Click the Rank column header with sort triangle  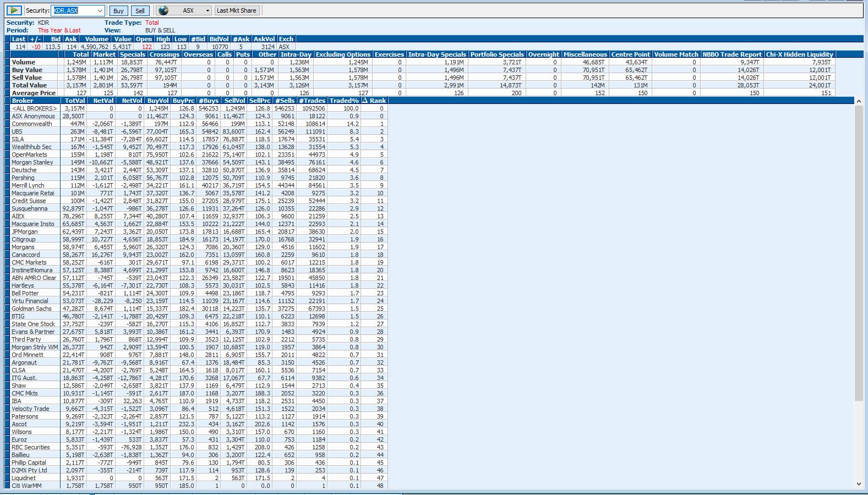374,101
